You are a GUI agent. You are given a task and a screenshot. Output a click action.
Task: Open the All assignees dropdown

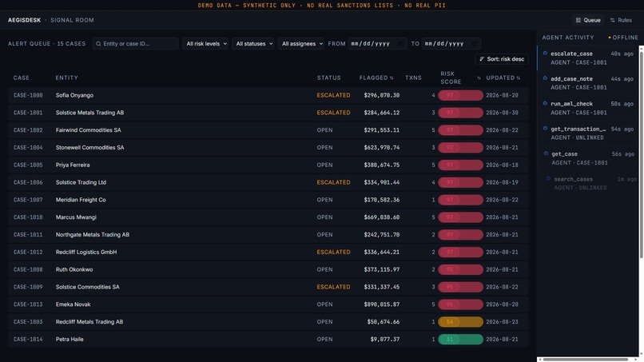tap(301, 44)
